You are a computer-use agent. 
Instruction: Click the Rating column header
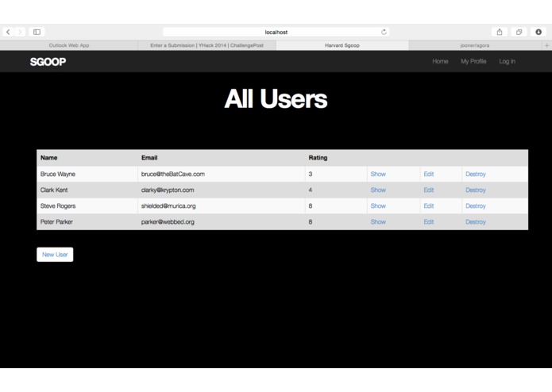(x=318, y=158)
